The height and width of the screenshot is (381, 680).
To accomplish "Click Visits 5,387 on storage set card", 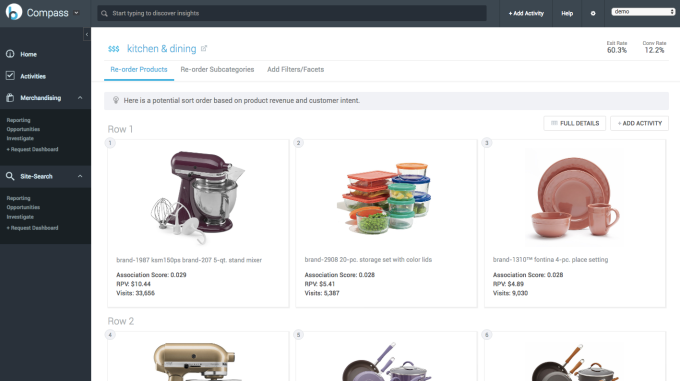I will pos(322,293).
